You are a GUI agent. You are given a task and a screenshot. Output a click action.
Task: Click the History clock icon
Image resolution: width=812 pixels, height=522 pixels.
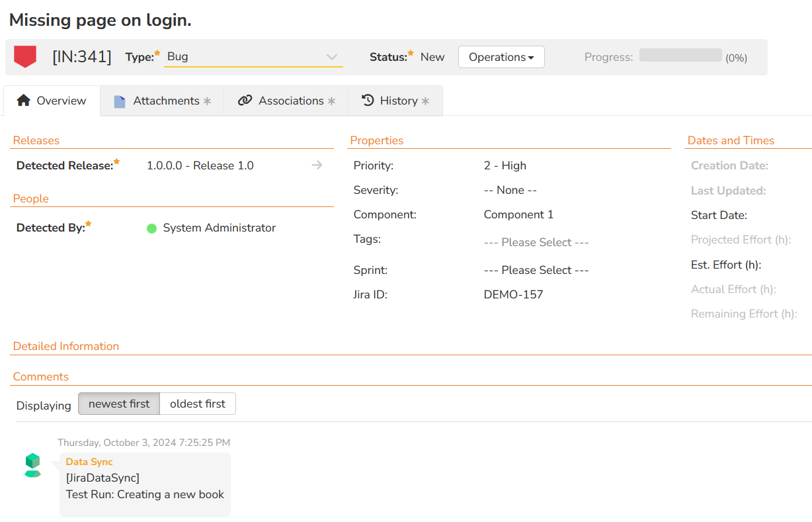pyautogui.click(x=368, y=101)
